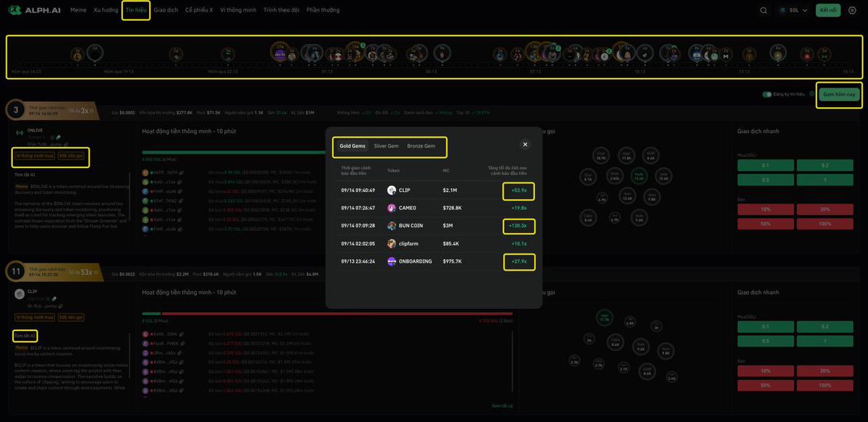
Task: Click the CAMEO token avatar in popup
Action: 392,208
